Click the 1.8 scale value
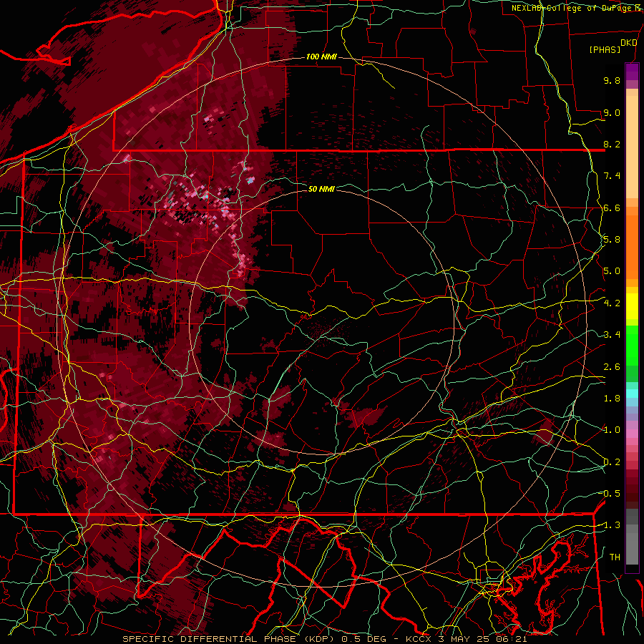Screen dimensions: 644x644 (612, 399)
